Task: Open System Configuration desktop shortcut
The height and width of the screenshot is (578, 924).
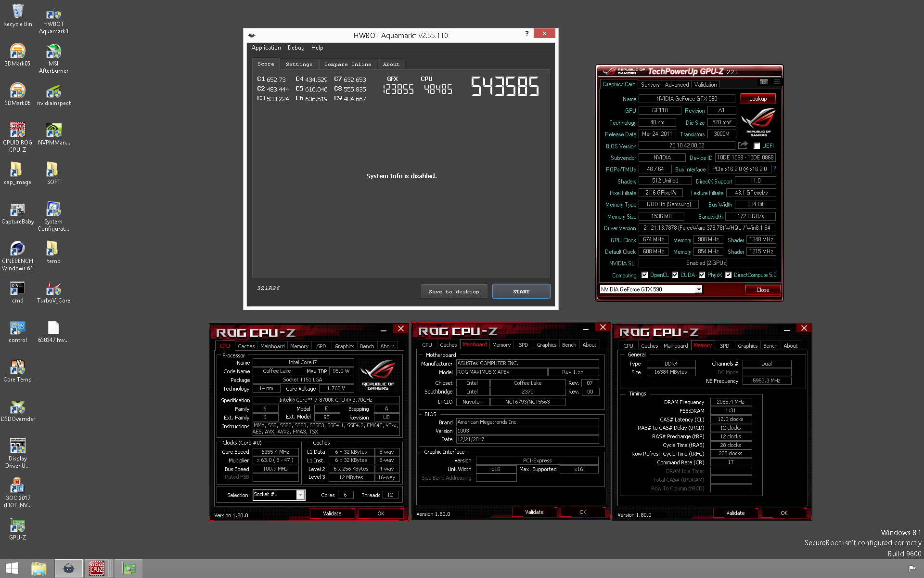Action: click(x=53, y=216)
